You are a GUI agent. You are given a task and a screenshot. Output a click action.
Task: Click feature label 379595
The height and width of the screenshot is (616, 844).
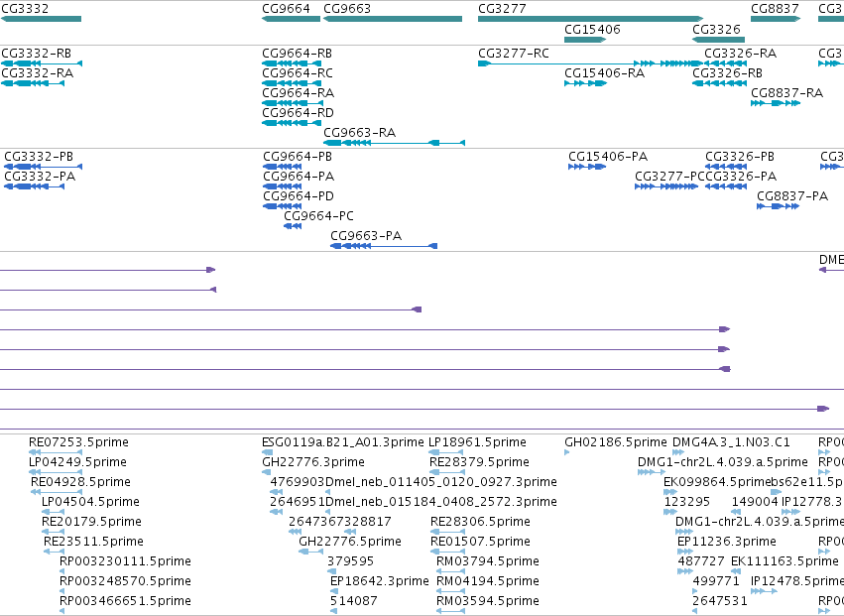tap(350, 561)
